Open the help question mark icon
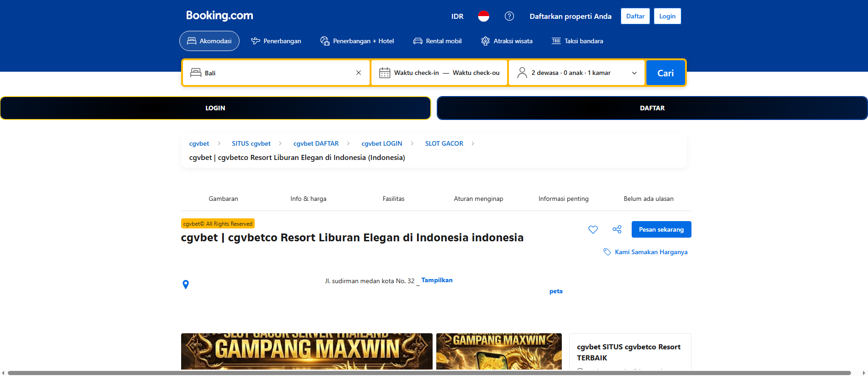Screen dimensions: 868x376 click(x=509, y=16)
